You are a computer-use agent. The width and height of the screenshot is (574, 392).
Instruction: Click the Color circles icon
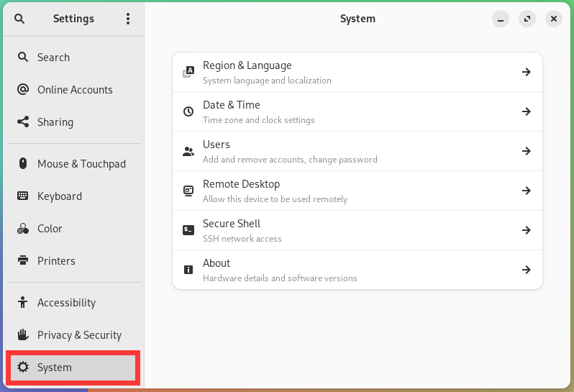tap(23, 229)
